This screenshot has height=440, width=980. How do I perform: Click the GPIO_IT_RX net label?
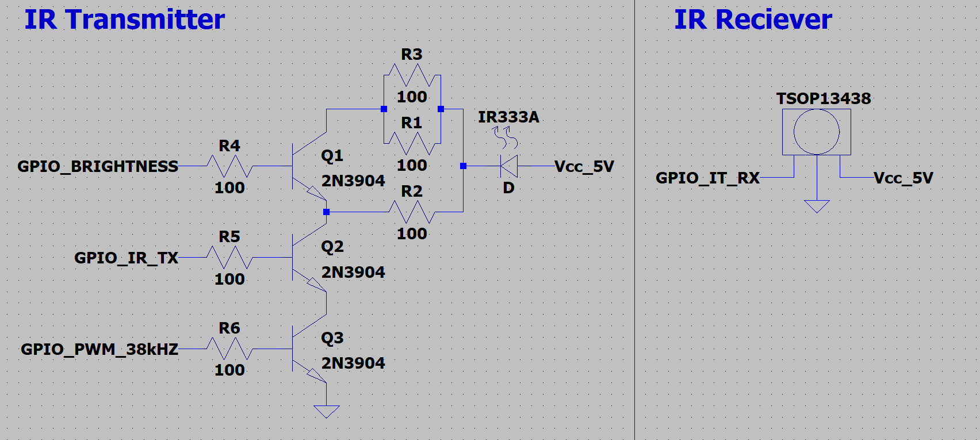pos(708,178)
